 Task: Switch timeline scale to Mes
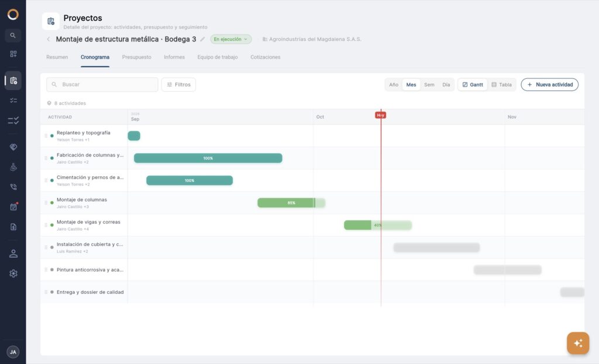click(411, 85)
